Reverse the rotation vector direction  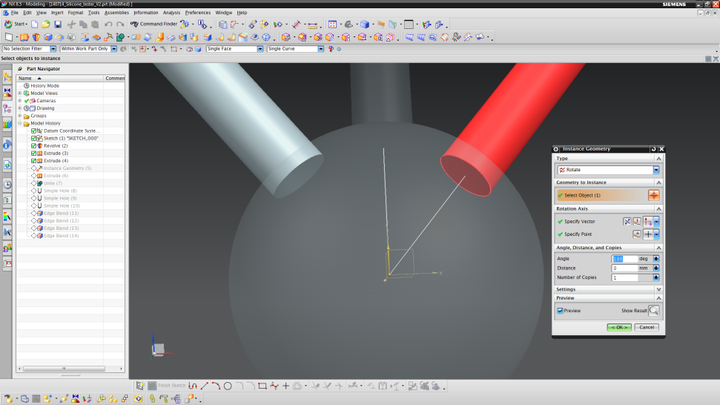coord(627,221)
